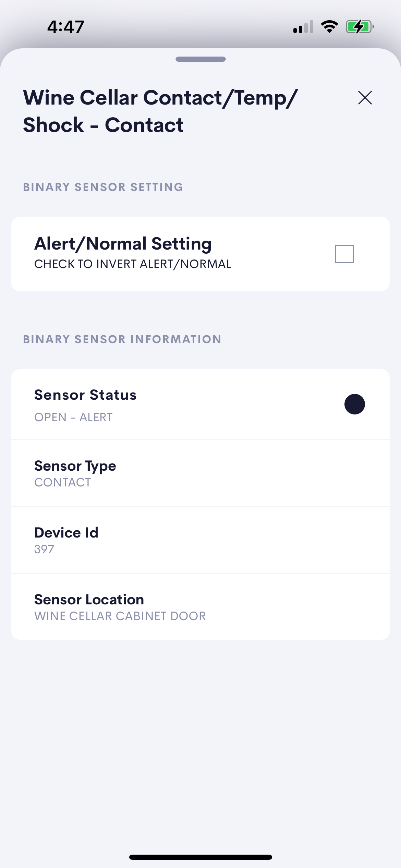Close the Wine Cellar Contact sheet
This screenshot has width=401, height=868.
click(365, 98)
